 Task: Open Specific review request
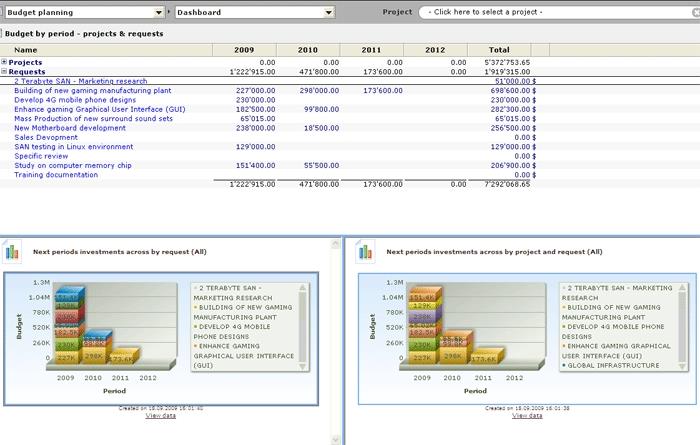[x=41, y=156]
